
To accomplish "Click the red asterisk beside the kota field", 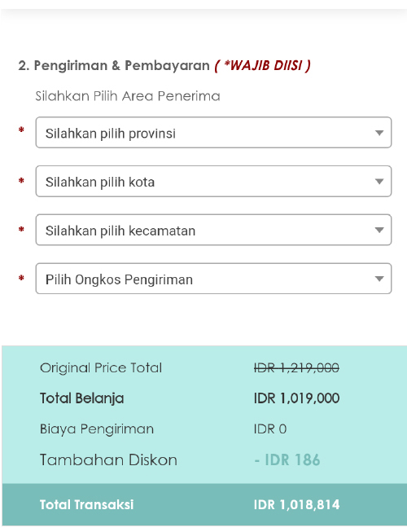I will (x=21, y=180).
